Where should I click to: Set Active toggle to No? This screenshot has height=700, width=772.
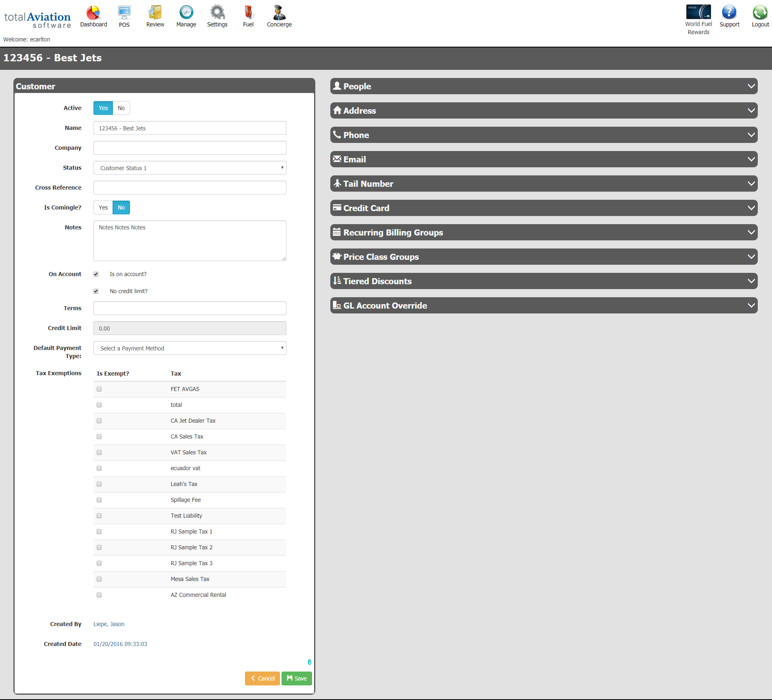coord(121,108)
